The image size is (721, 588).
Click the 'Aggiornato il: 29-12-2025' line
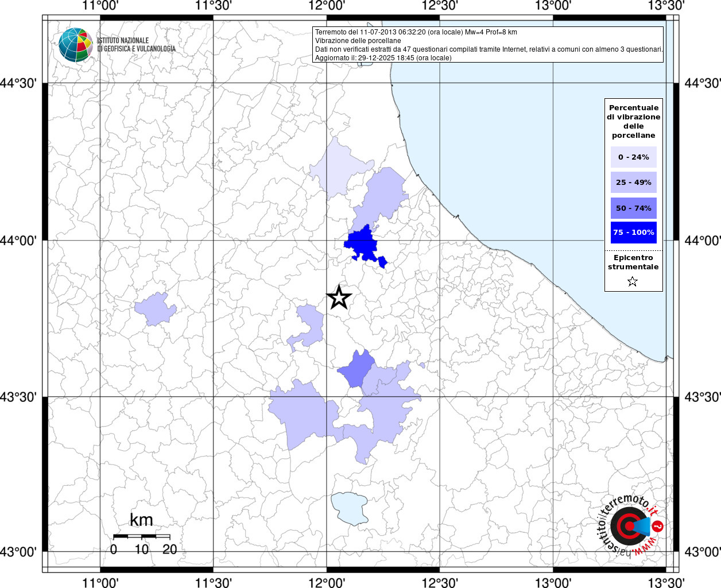[383, 58]
